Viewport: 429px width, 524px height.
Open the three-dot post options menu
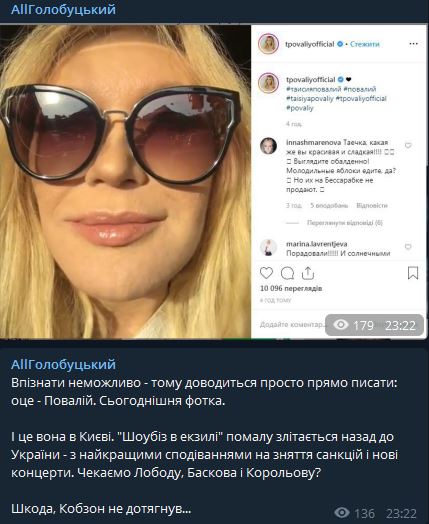coord(413,44)
